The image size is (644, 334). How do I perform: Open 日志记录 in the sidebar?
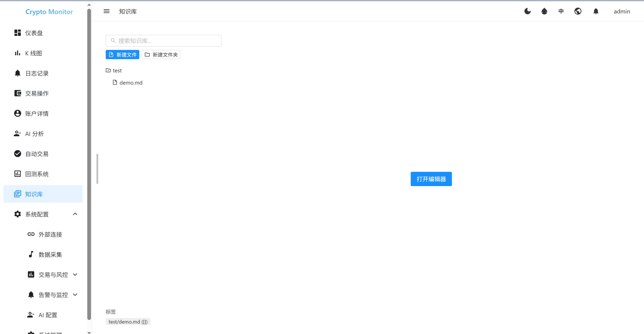click(x=43, y=73)
